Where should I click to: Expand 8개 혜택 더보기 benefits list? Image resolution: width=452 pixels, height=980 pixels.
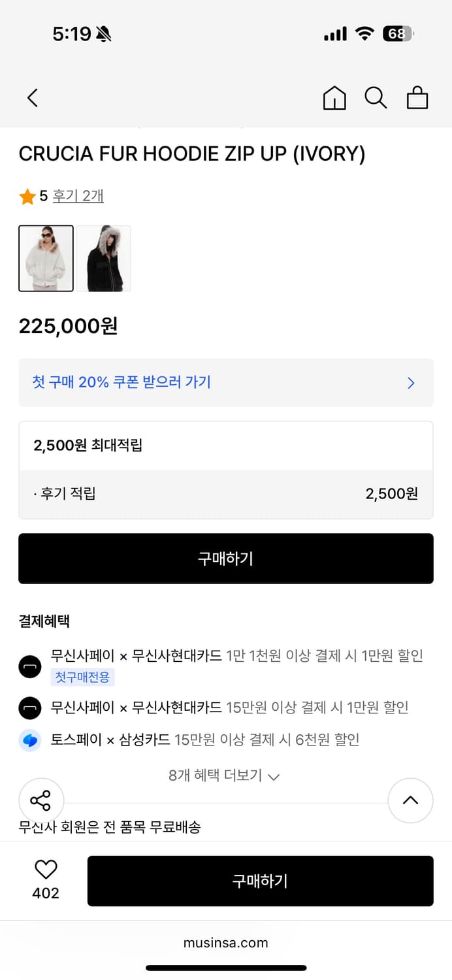coord(224,776)
